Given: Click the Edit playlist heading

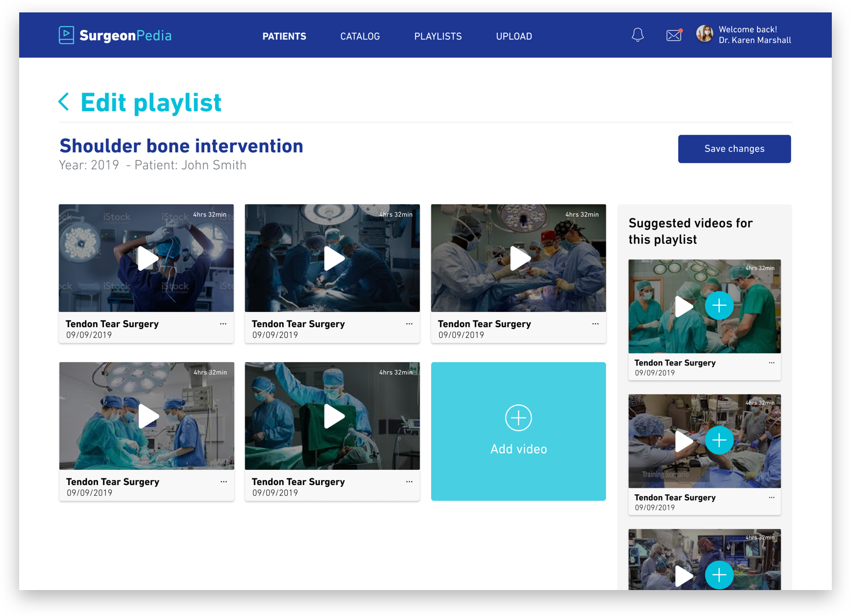Looking at the screenshot, I should [151, 103].
